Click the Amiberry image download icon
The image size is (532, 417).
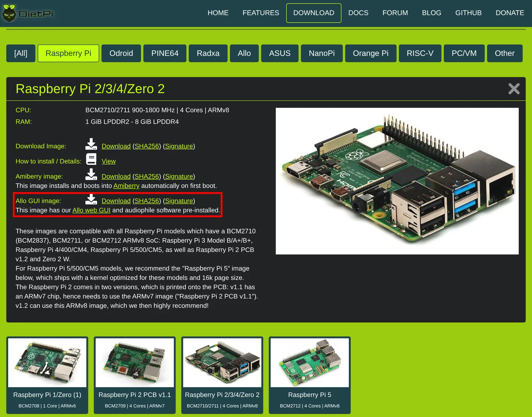(91, 175)
